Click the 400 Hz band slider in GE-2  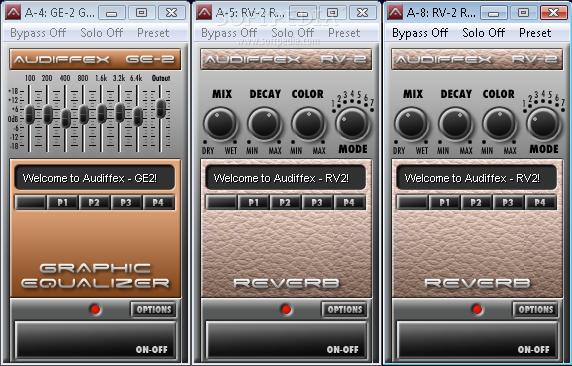[x=66, y=119]
